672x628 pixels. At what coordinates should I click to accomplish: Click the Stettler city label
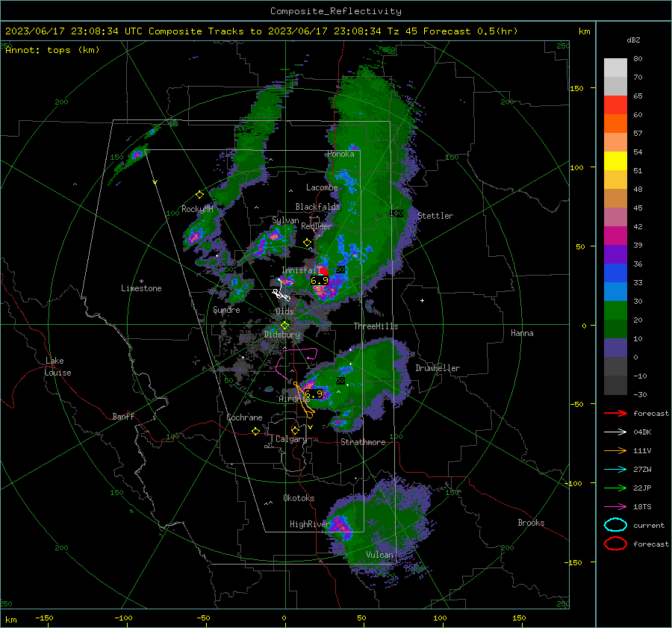tap(435, 216)
